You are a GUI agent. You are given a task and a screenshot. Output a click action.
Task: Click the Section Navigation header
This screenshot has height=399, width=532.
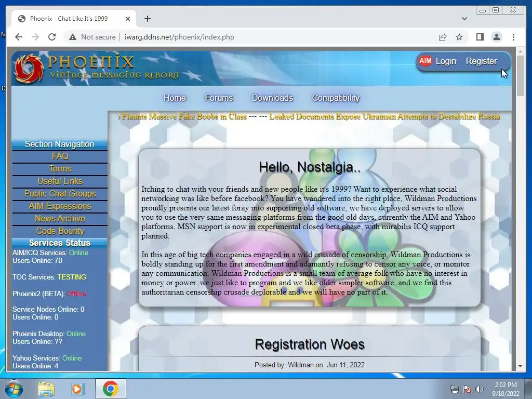coord(60,144)
